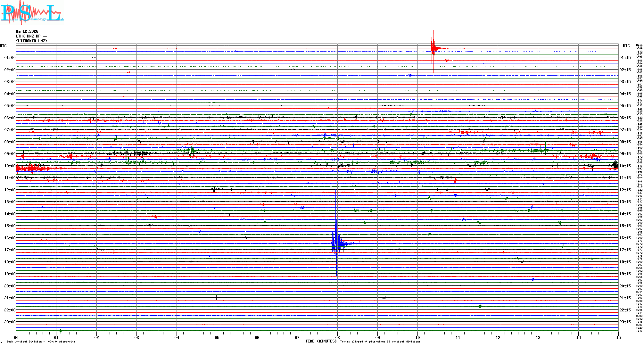Viewport: 644px width, 346px height.
Task: Click the UTC label on the right side
Action: [x=626, y=46]
